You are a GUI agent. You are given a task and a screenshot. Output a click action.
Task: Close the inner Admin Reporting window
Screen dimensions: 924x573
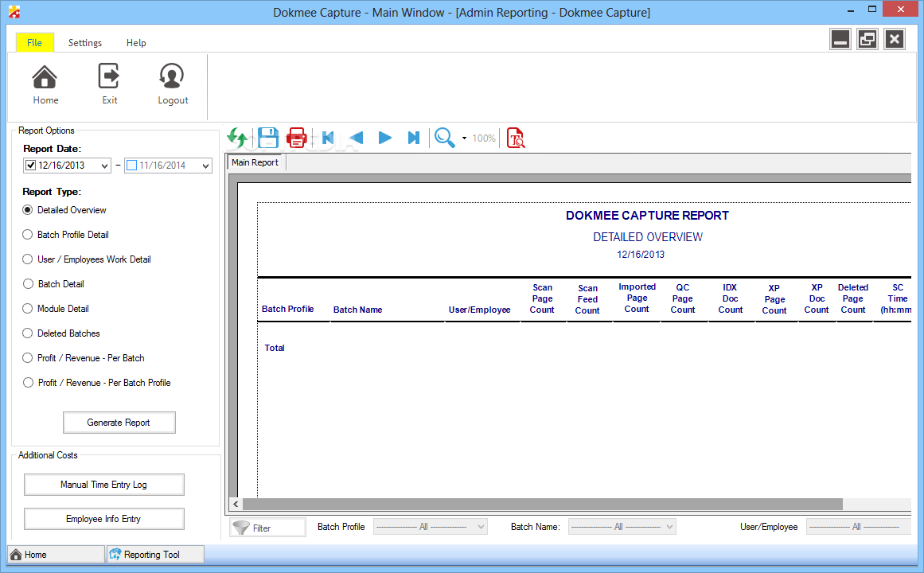[x=895, y=40]
